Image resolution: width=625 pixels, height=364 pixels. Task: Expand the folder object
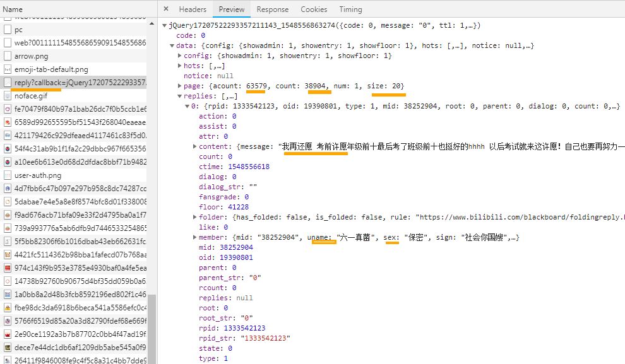pos(194,217)
